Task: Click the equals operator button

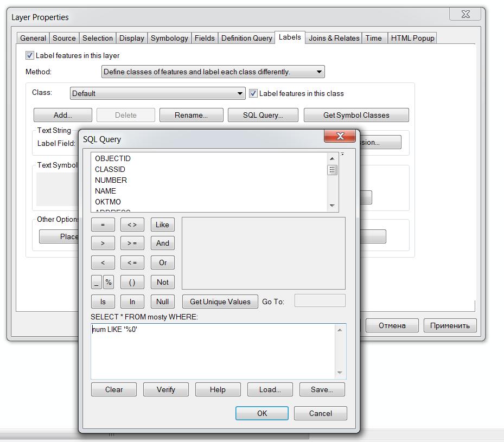Action: pos(103,225)
